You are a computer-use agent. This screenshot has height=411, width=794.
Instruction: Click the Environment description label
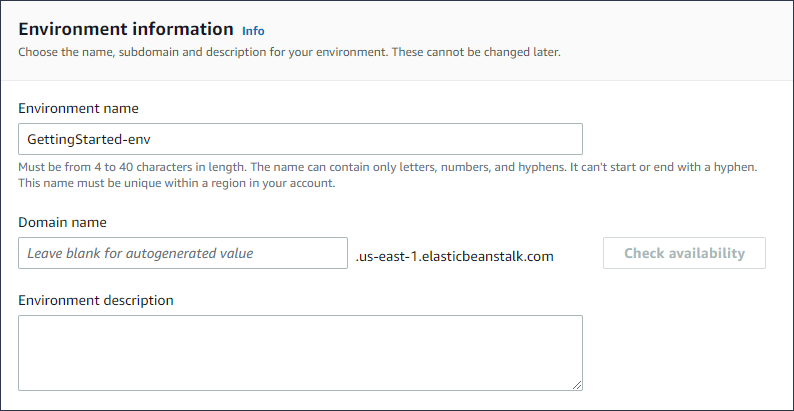coord(96,300)
